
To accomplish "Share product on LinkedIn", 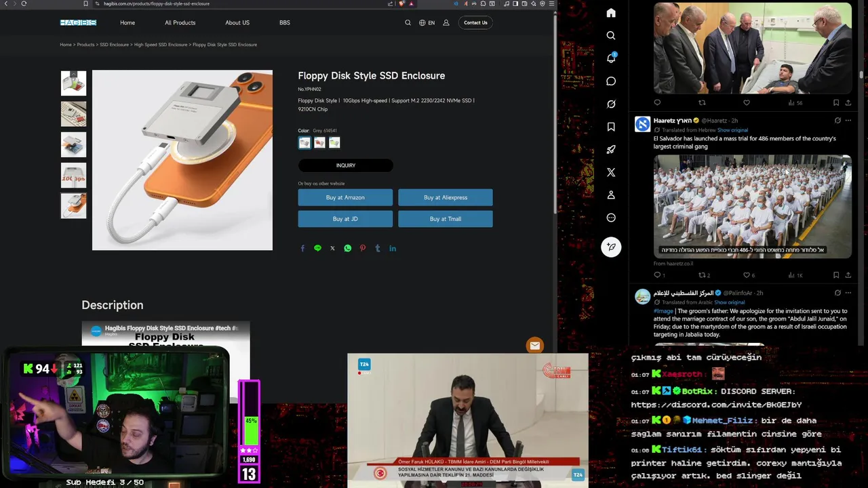I will (393, 248).
